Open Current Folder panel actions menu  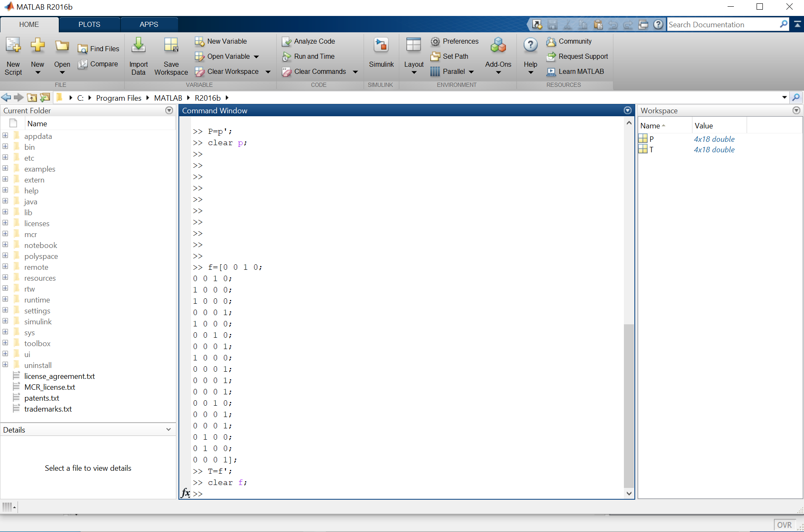click(169, 110)
